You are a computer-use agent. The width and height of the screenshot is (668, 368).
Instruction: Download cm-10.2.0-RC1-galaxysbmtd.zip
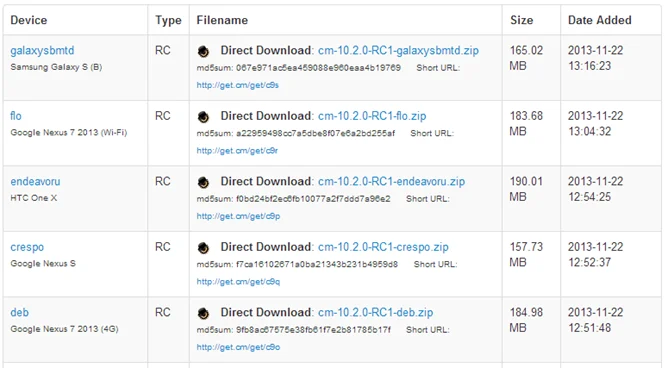point(398,51)
